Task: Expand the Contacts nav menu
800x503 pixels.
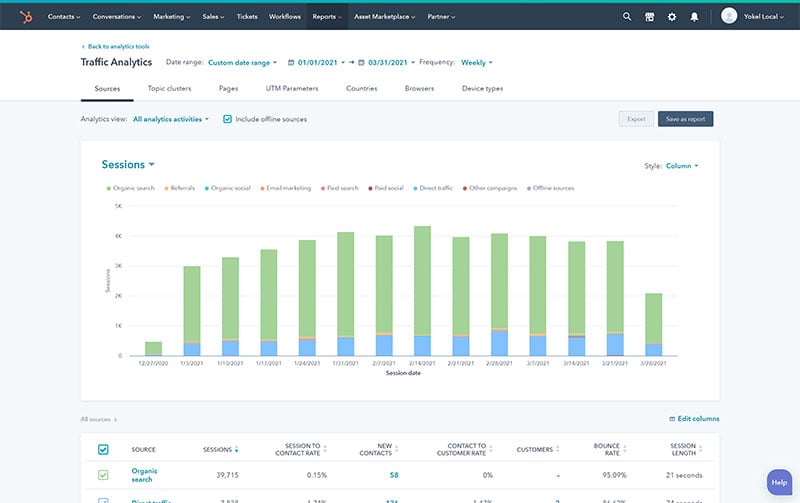Action: point(64,17)
